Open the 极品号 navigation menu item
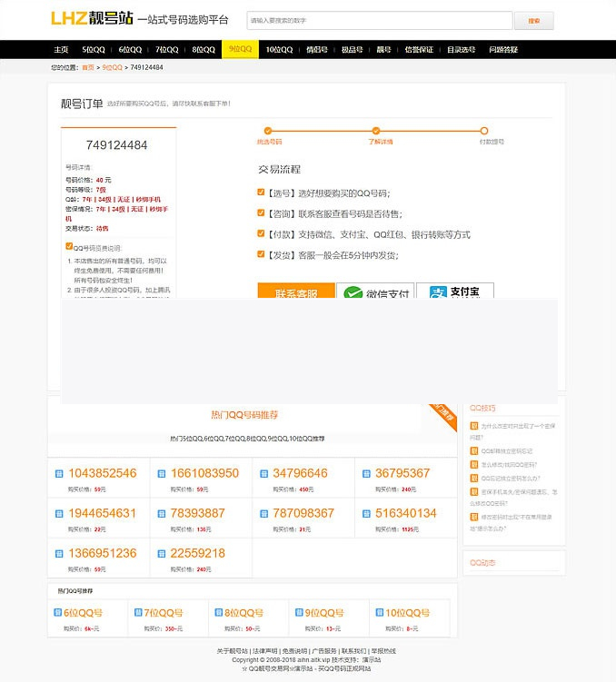The image size is (616, 682). 352,50
